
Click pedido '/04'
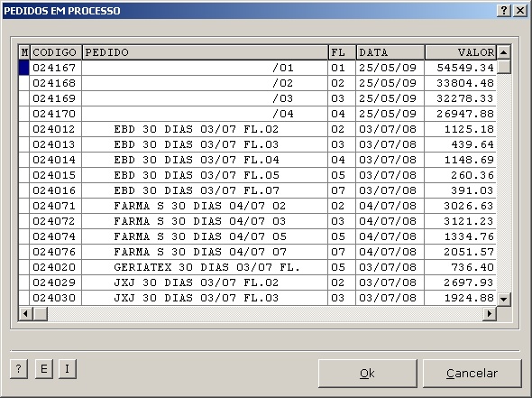[x=283, y=114]
